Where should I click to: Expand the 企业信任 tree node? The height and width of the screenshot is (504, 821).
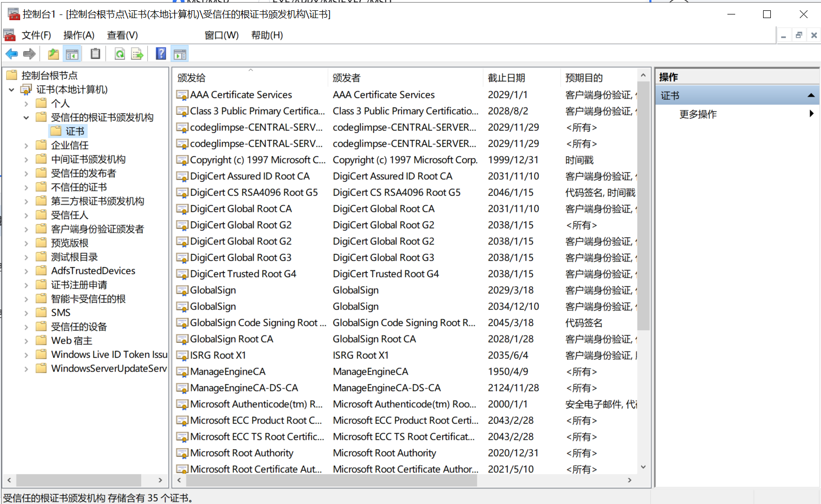click(26, 146)
